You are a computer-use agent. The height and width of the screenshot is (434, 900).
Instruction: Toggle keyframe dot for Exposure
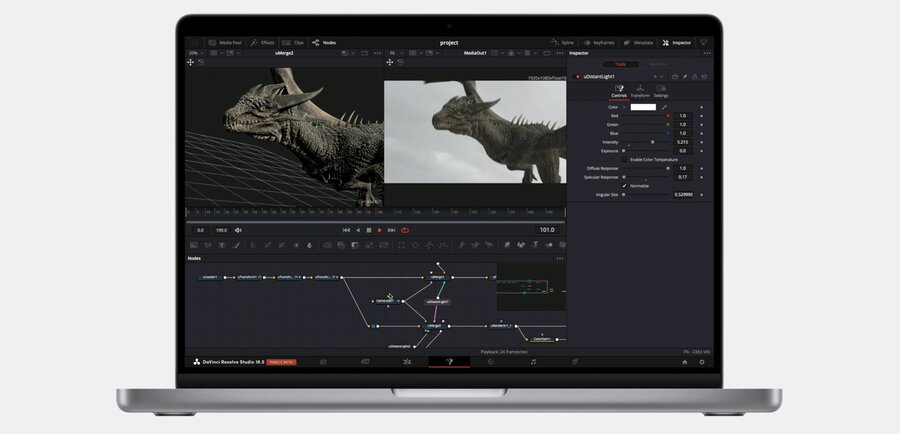pyautogui.click(x=701, y=151)
